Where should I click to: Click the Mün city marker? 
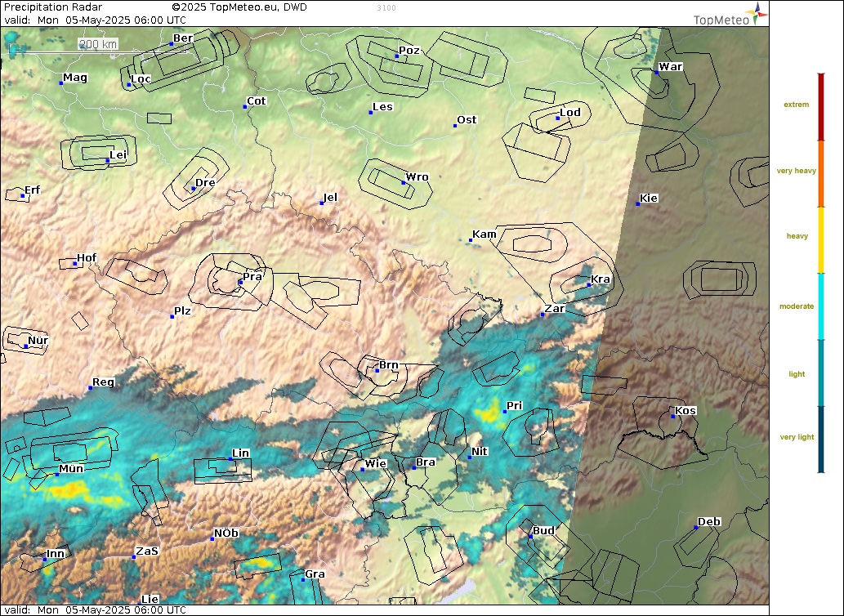pyautogui.click(x=57, y=475)
